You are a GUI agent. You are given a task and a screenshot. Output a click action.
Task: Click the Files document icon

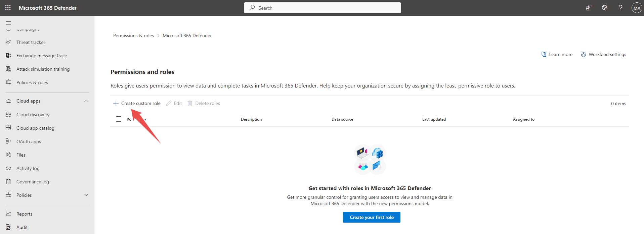point(8,155)
